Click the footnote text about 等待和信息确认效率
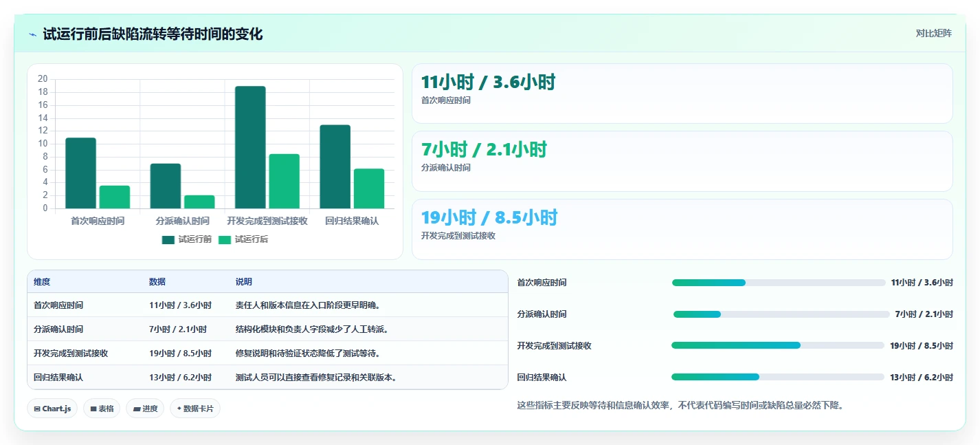The width and height of the screenshot is (980, 445). pos(680,406)
